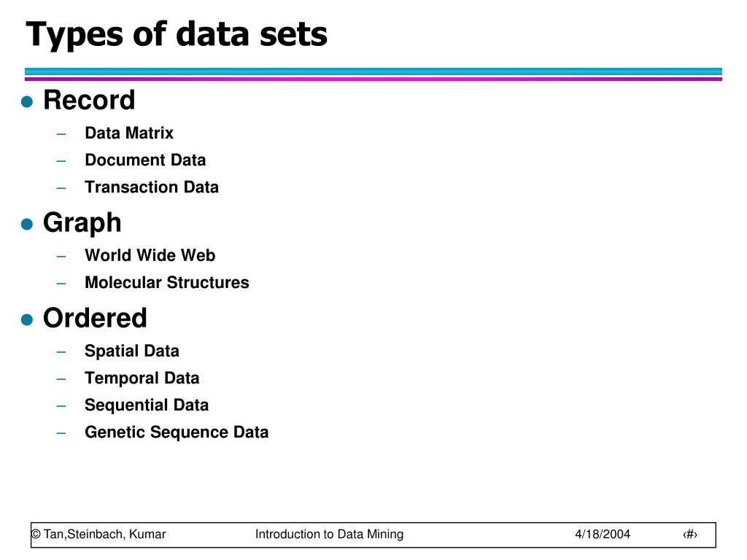Click the Transaction Data item
747x560 pixels.
(152, 187)
